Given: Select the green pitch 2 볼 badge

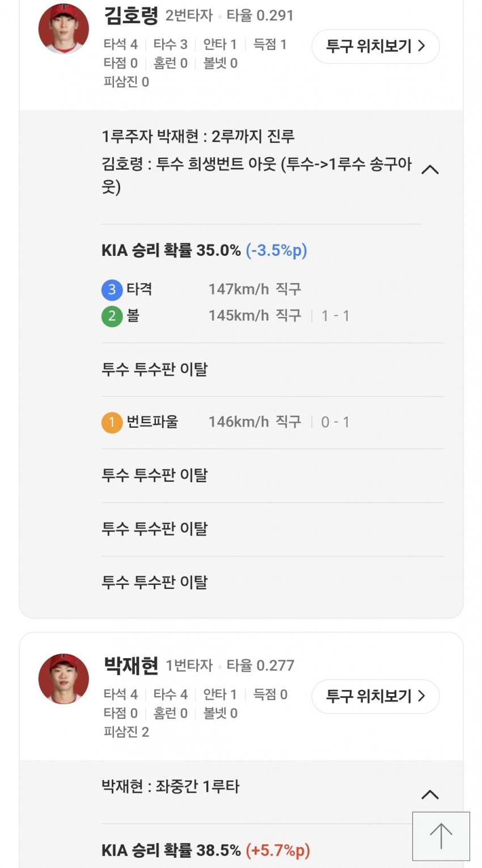Looking at the screenshot, I should tap(112, 316).
